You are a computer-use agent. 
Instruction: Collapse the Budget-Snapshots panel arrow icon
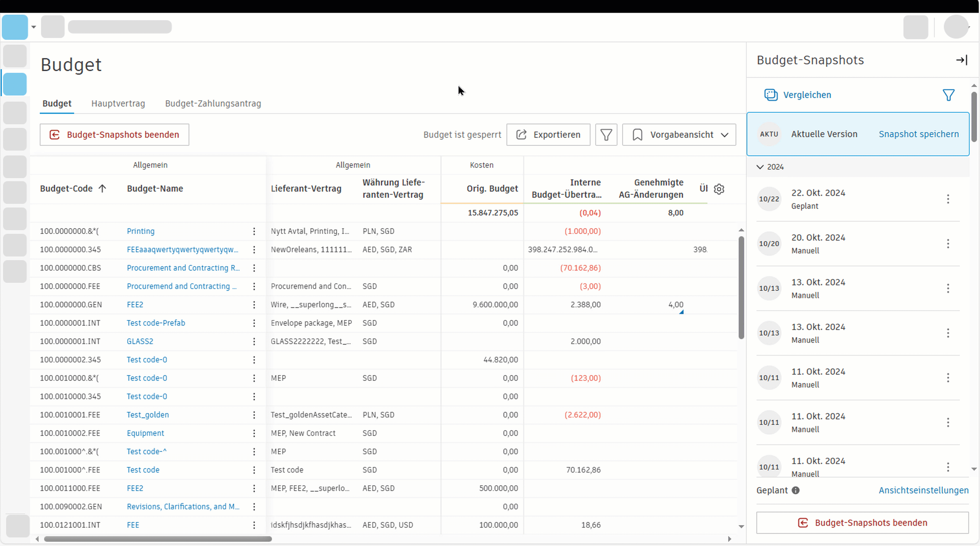pos(961,60)
